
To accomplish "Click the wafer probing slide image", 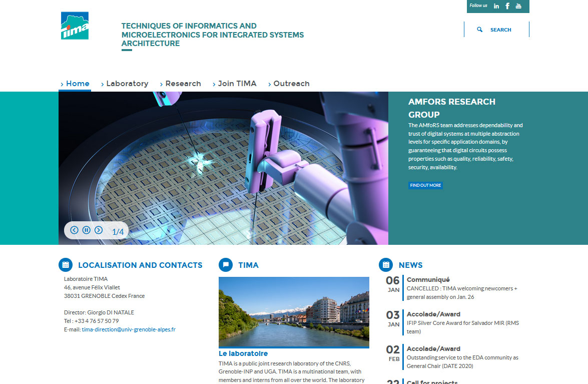I will coord(223,168).
